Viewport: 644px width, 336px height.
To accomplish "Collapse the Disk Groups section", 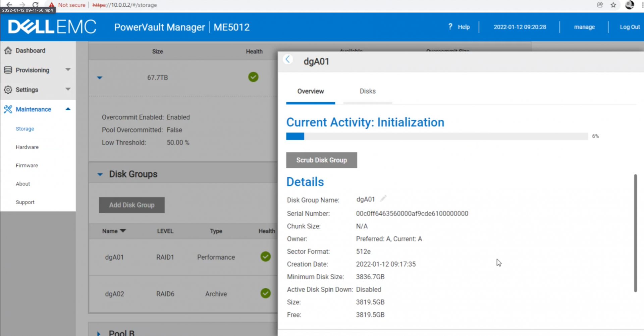I will coord(100,174).
